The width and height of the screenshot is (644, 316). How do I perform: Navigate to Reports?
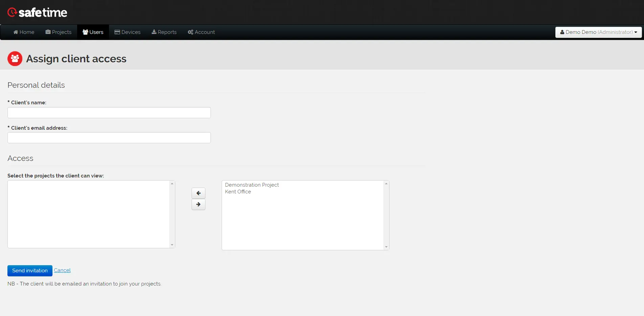coord(164,32)
